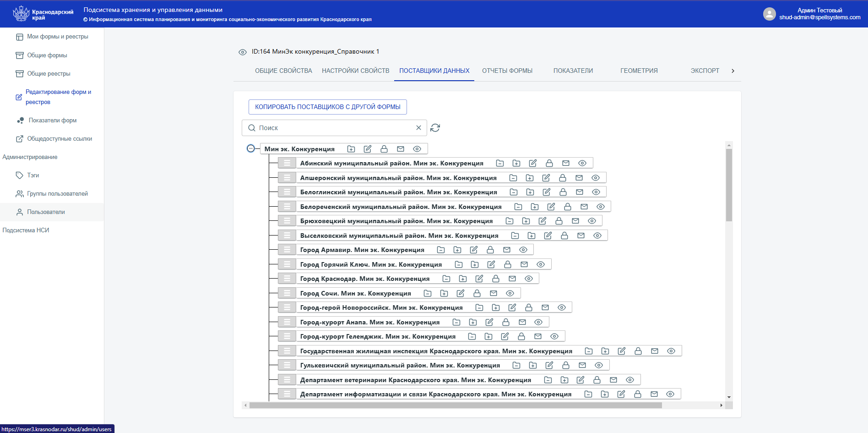This screenshot has height=433, width=868.
Task: Toggle visibility of Город-герой Новороссийск row
Action: click(562, 307)
